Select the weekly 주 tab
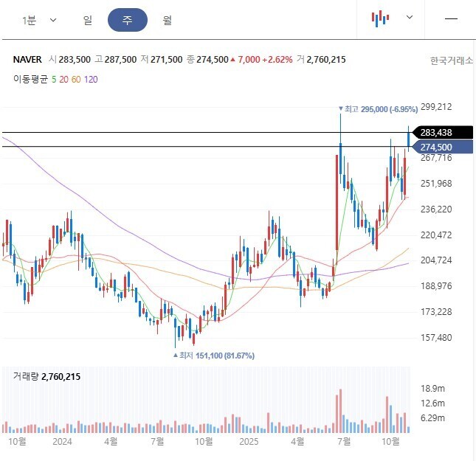The height and width of the screenshot is (461, 476). tap(128, 20)
